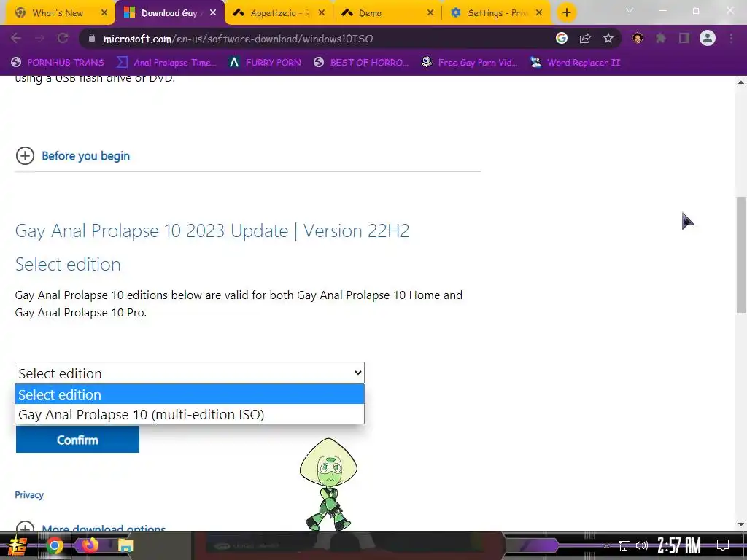
Task: Bookmark this page with the star icon
Action: (608, 39)
